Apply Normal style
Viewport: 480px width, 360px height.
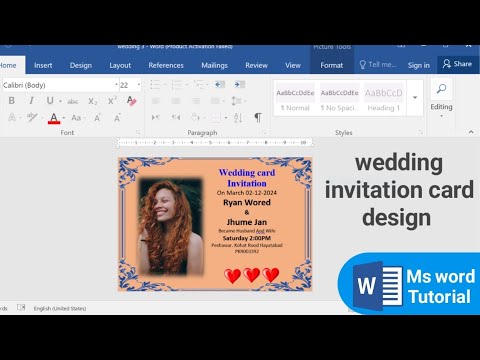[x=295, y=99]
